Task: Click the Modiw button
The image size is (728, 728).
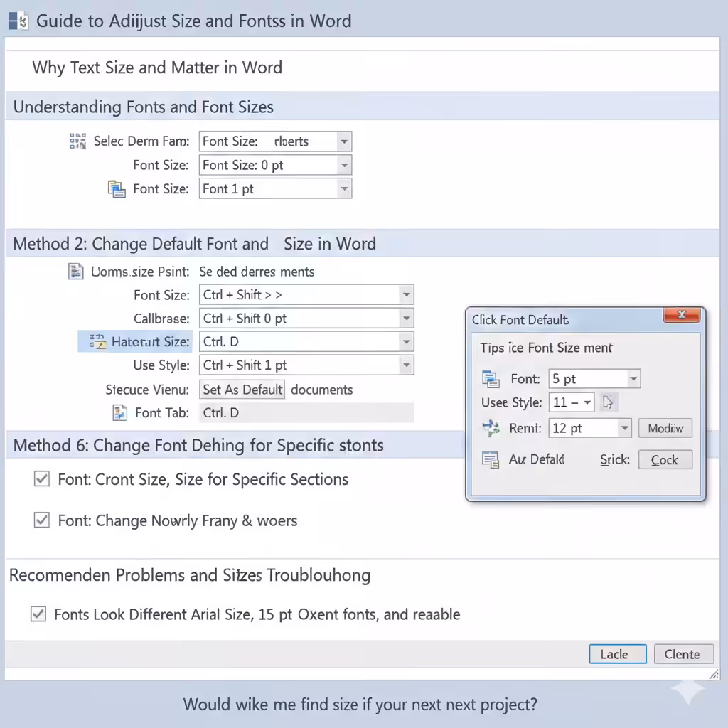Action: pyautogui.click(x=665, y=428)
